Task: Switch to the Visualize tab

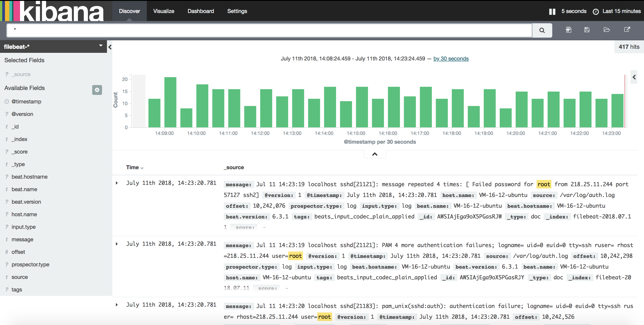Action: 164,11
